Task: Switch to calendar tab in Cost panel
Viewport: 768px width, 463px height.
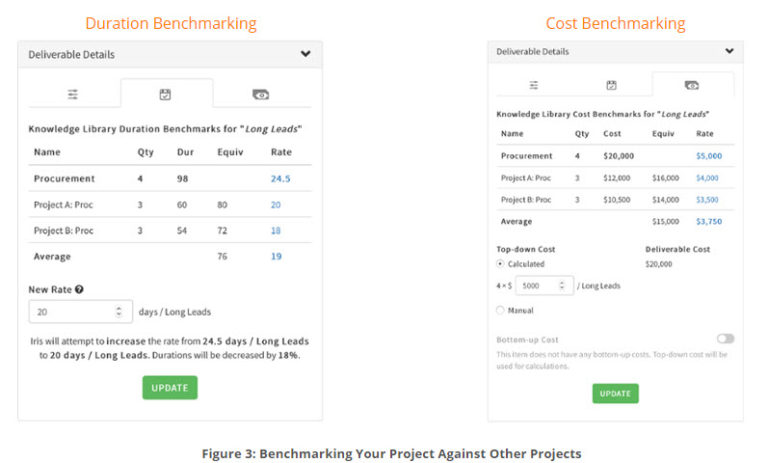Action: 611,85
